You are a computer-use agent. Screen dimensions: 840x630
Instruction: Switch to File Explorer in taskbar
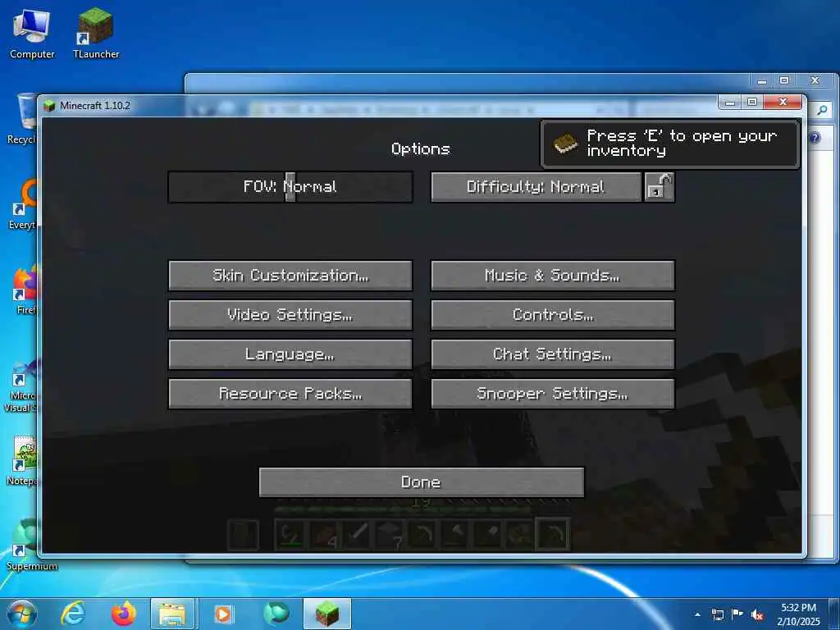coord(172,614)
